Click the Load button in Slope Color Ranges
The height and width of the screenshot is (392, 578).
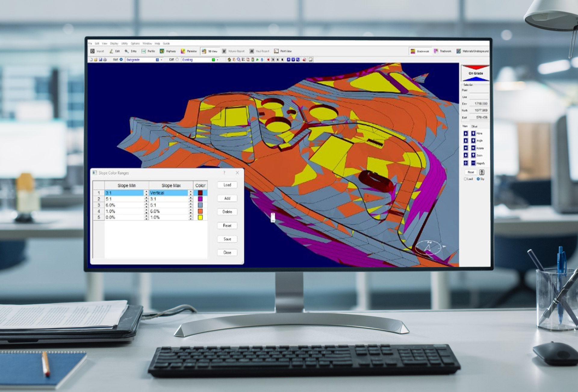pyautogui.click(x=228, y=185)
